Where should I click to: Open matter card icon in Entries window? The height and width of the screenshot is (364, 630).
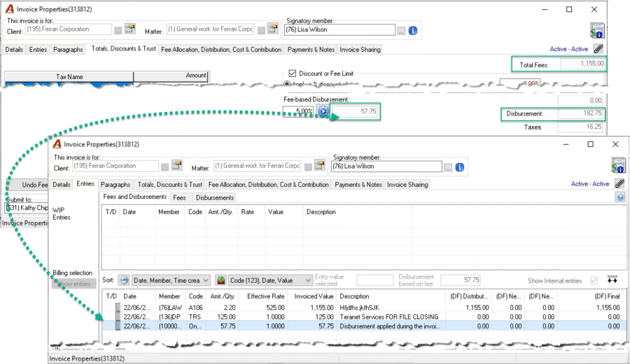point(319,165)
